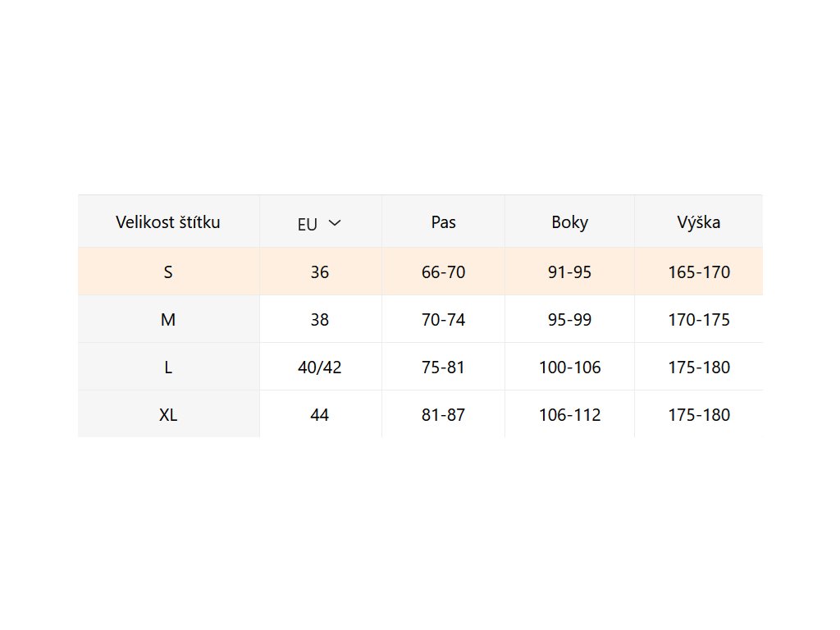Image resolution: width=840 pixels, height=630 pixels.
Task: Click the 165-170 height value
Action: (x=699, y=272)
